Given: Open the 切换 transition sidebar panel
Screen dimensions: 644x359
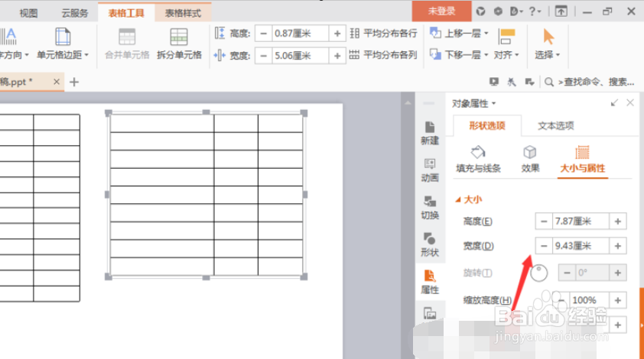Looking at the screenshot, I should tap(430, 208).
